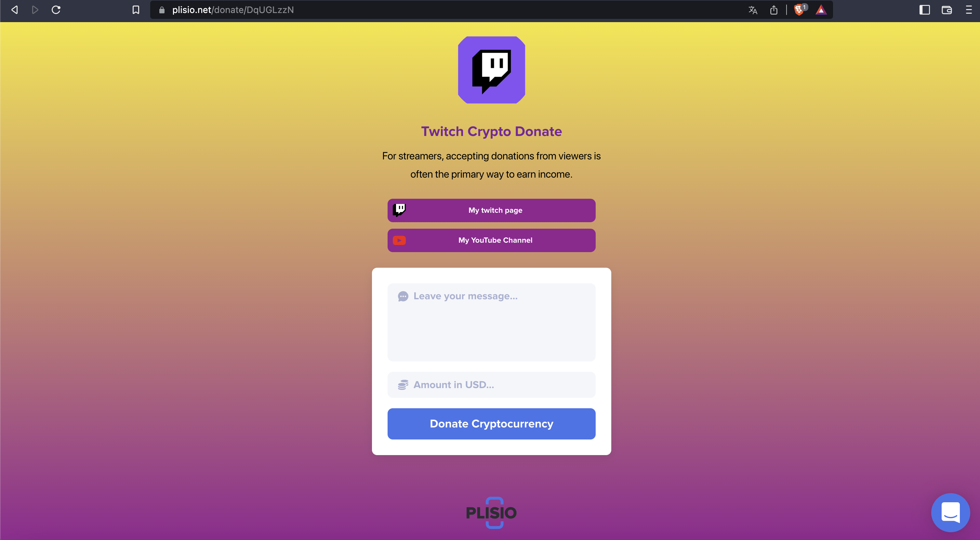Click the YouTube icon on My YouTube Channel button

(399, 240)
